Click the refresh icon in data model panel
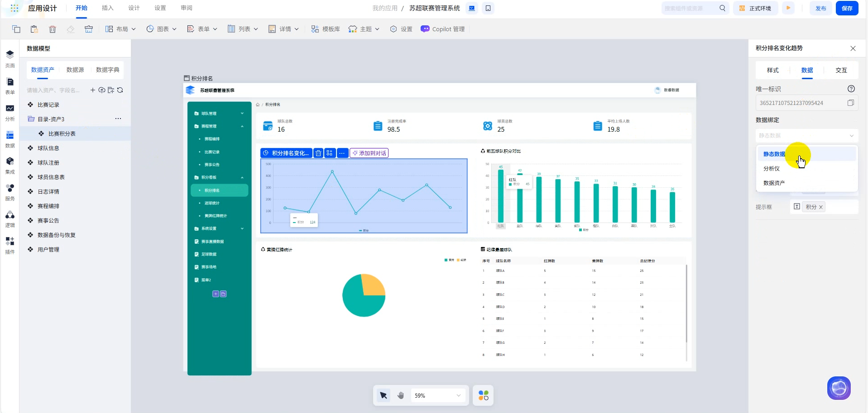868x413 pixels. (x=120, y=90)
